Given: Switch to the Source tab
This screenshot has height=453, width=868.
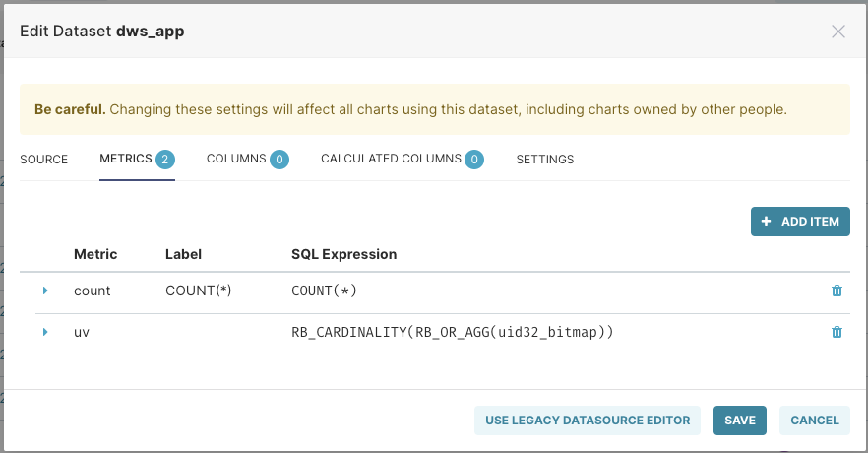Looking at the screenshot, I should pos(44,160).
